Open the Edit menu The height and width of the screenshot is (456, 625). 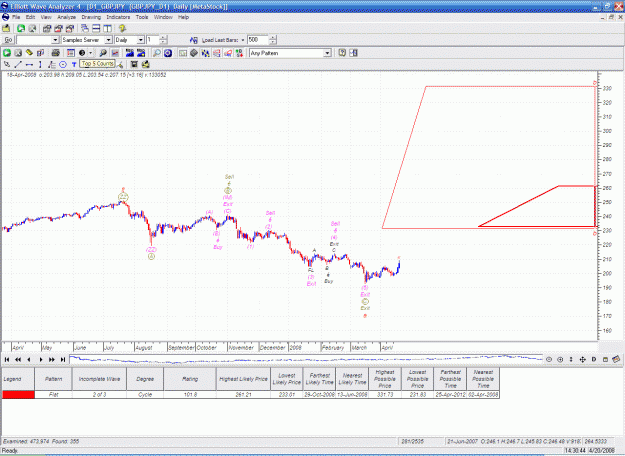pos(30,17)
